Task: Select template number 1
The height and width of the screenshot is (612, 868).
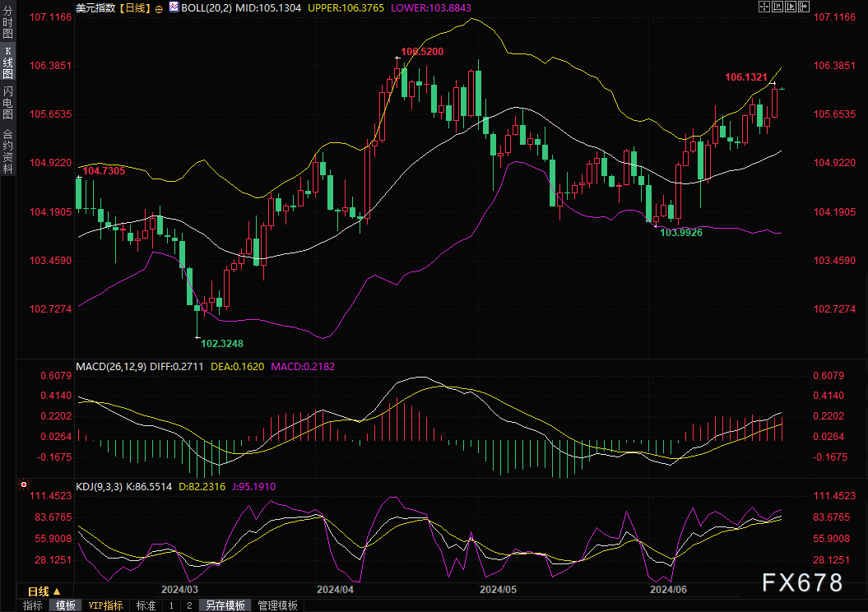Action: point(172,605)
